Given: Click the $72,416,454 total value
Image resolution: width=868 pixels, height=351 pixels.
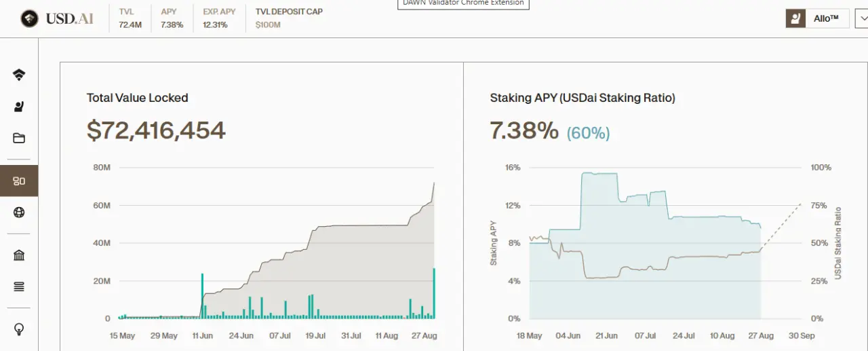Looking at the screenshot, I should [156, 130].
